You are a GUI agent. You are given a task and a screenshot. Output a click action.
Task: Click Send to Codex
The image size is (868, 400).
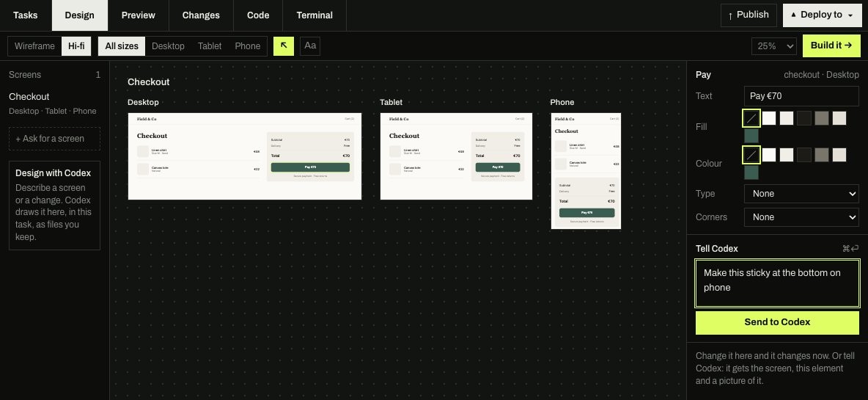(777, 322)
